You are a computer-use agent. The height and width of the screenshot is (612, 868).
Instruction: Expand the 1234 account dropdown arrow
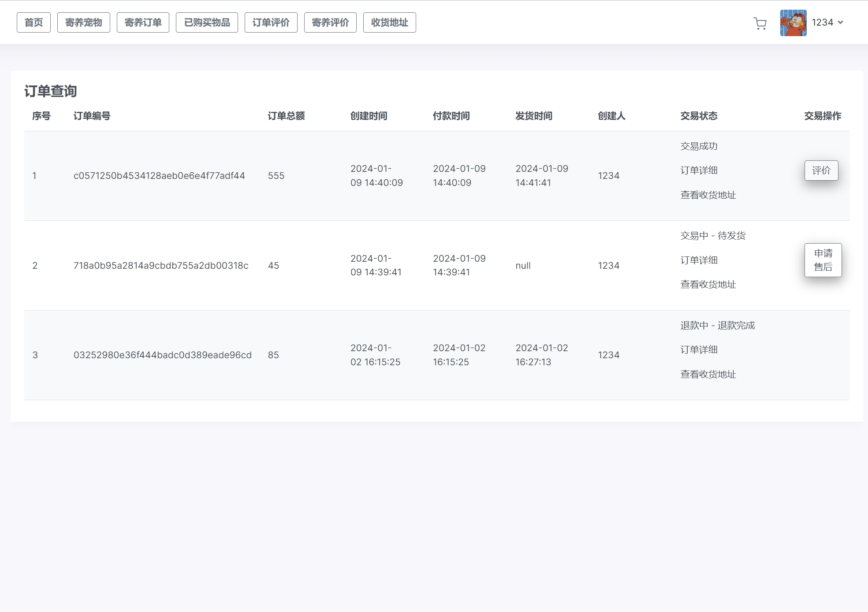[840, 22]
